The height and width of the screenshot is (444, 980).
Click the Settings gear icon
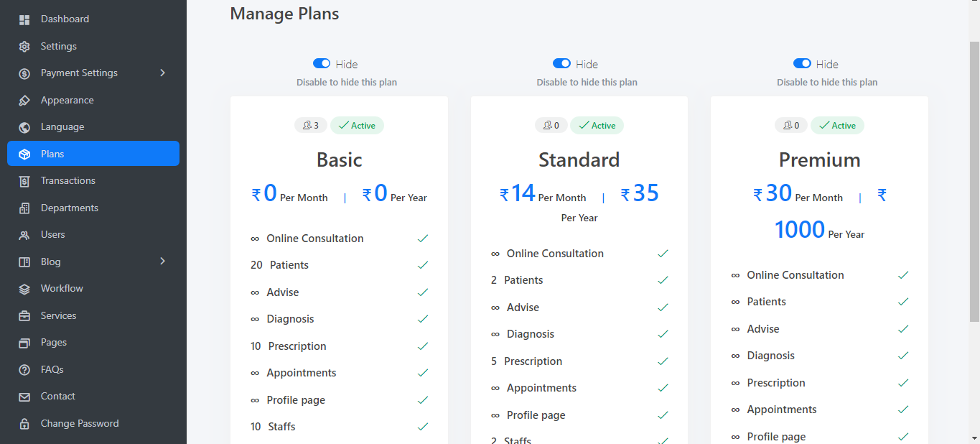tap(24, 47)
